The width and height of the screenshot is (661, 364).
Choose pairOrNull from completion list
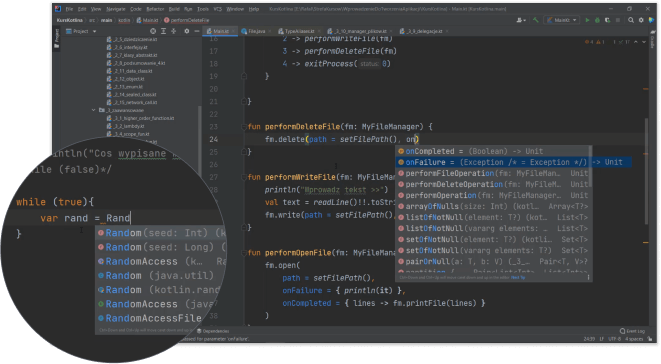tap(493, 262)
